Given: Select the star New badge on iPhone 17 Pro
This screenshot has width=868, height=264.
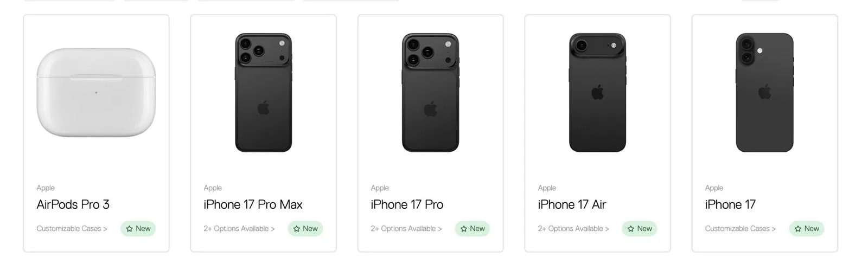Looking at the screenshot, I should [x=473, y=229].
